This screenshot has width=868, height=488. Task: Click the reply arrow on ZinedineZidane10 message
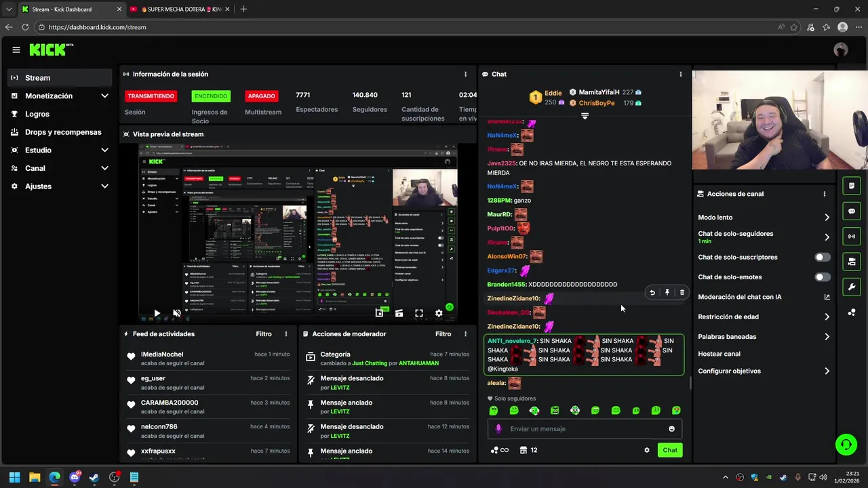[x=652, y=293]
